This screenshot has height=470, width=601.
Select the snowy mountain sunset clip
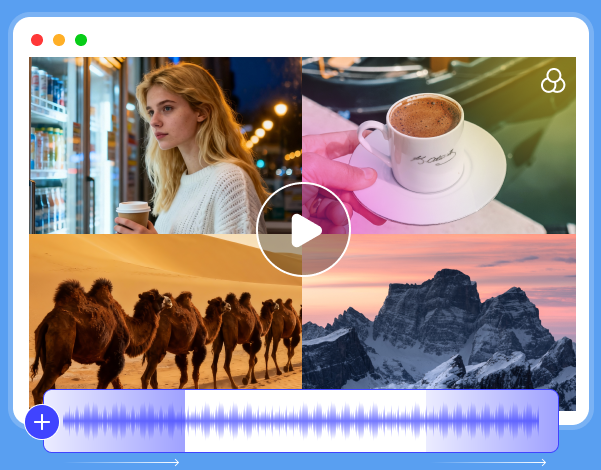pyautogui.click(x=450, y=320)
